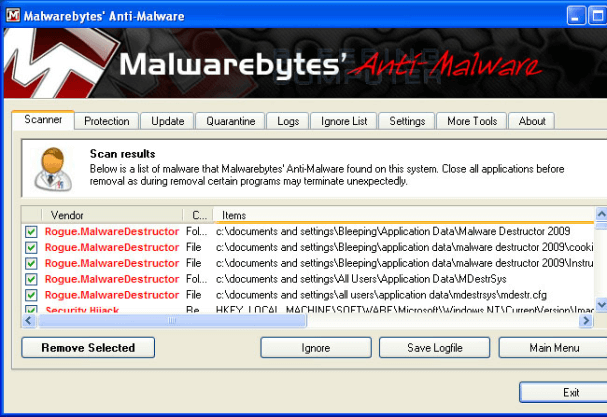The height and width of the screenshot is (417, 607).
Task: Open the Settings tab
Action: [x=407, y=121]
